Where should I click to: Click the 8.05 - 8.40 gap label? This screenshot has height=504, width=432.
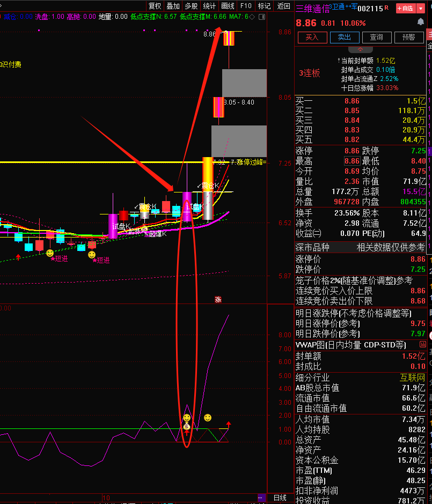(x=239, y=102)
